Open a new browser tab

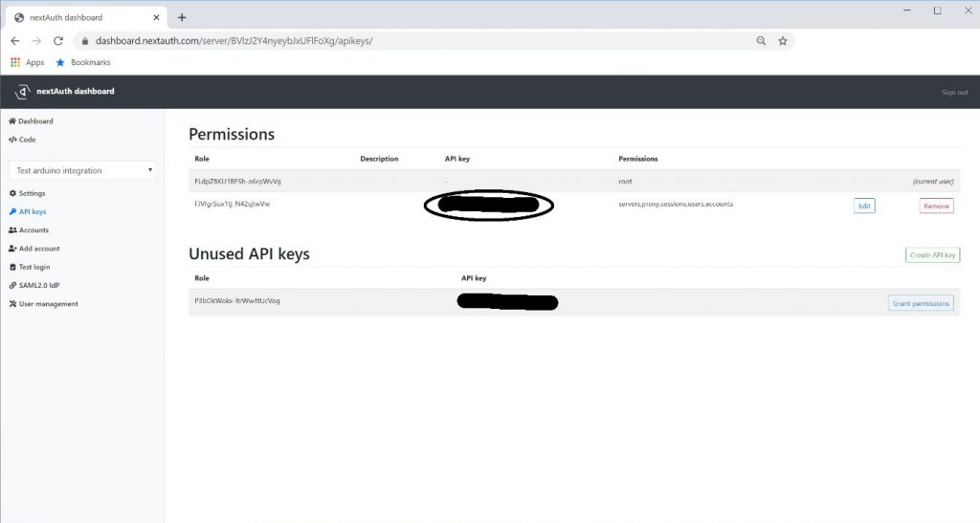[x=182, y=17]
